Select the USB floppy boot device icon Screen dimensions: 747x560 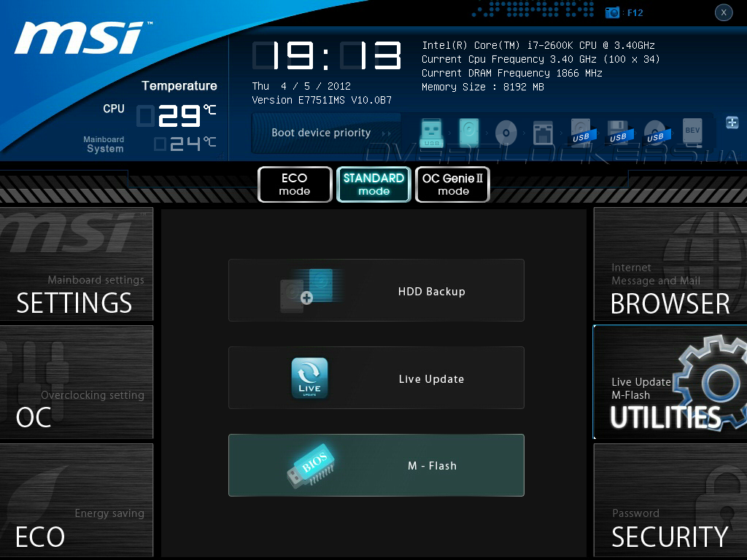tap(620, 133)
